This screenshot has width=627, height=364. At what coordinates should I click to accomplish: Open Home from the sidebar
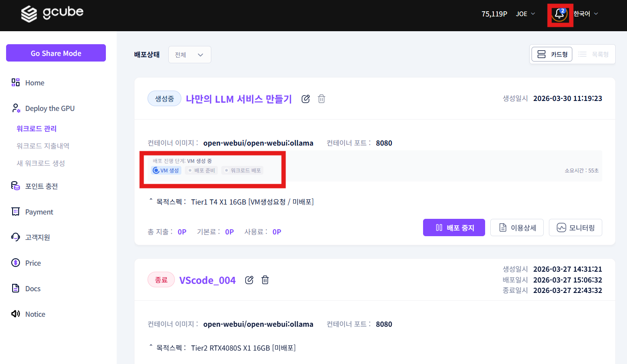(x=35, y=83)
